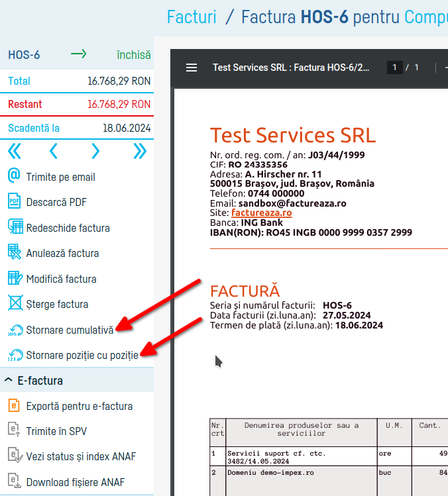Click the Șterge factura icon
This screenshot has height=496, width=448.
15,304
